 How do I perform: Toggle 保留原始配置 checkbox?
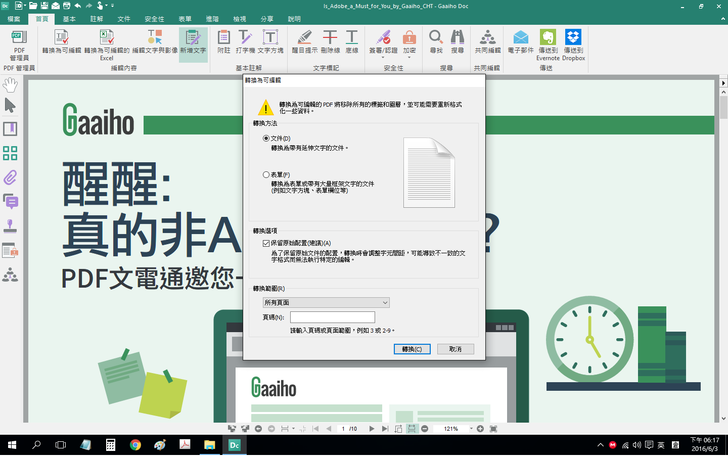point(265,242)
